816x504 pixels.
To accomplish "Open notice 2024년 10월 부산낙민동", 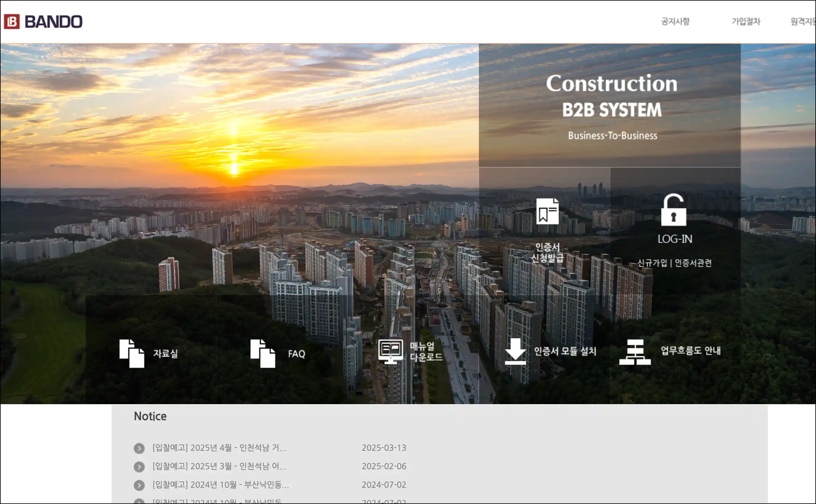I will click(221, 485).
